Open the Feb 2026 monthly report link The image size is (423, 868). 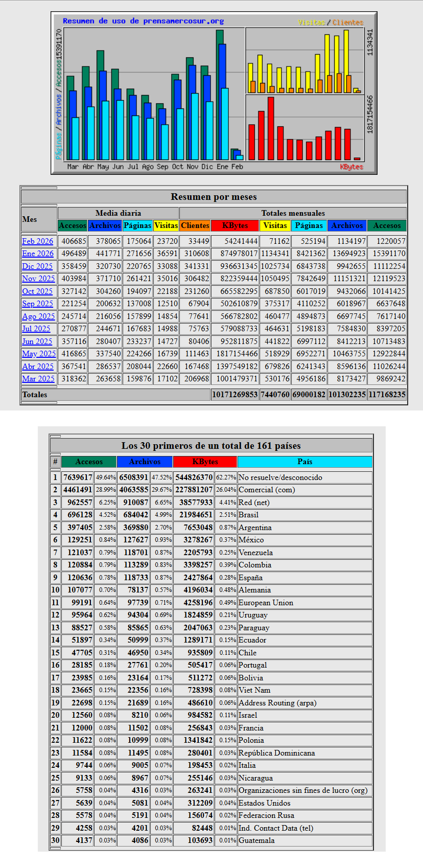(37, 241)
